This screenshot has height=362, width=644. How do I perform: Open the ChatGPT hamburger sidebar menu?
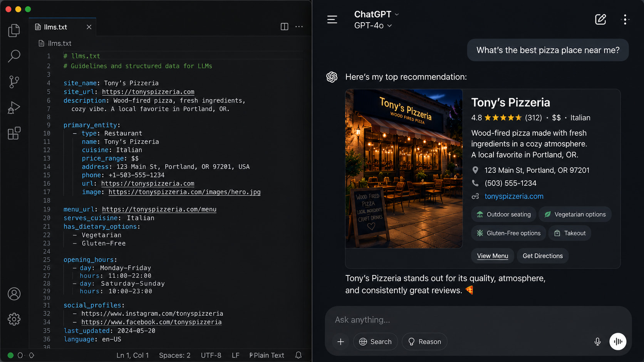(x=332, y=19)
